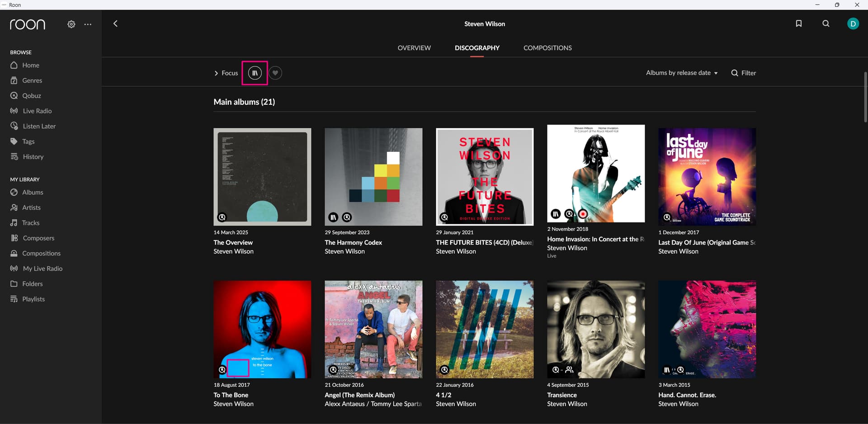868x424 pixels.
Task: Open THE FUTURE BITES album cover
Action: click(485, 177)
